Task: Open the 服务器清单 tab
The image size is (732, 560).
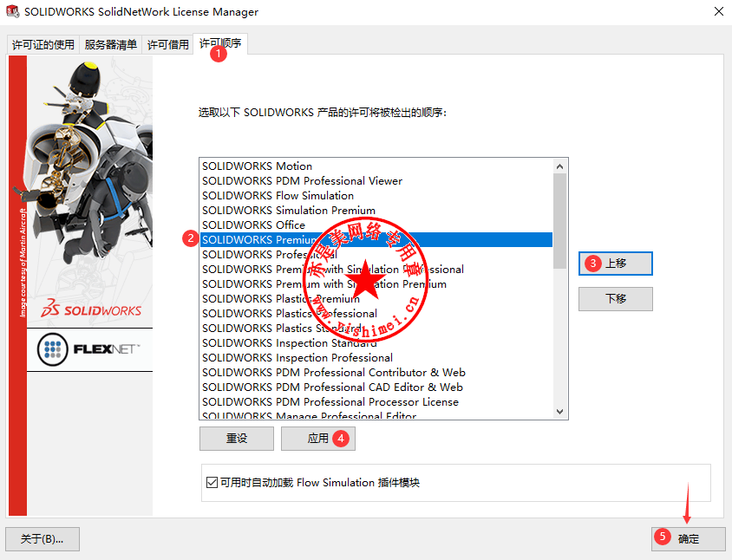Action: click(111, 45)
